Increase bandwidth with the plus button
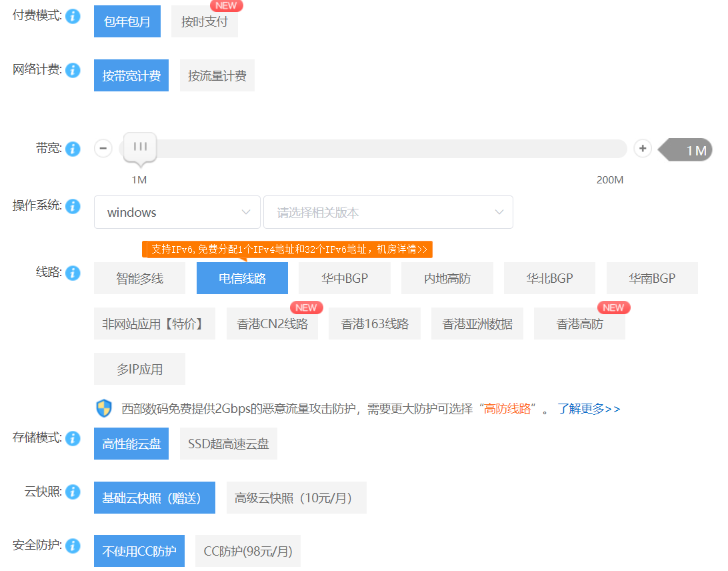728x571 pixels. click(642, 148)
